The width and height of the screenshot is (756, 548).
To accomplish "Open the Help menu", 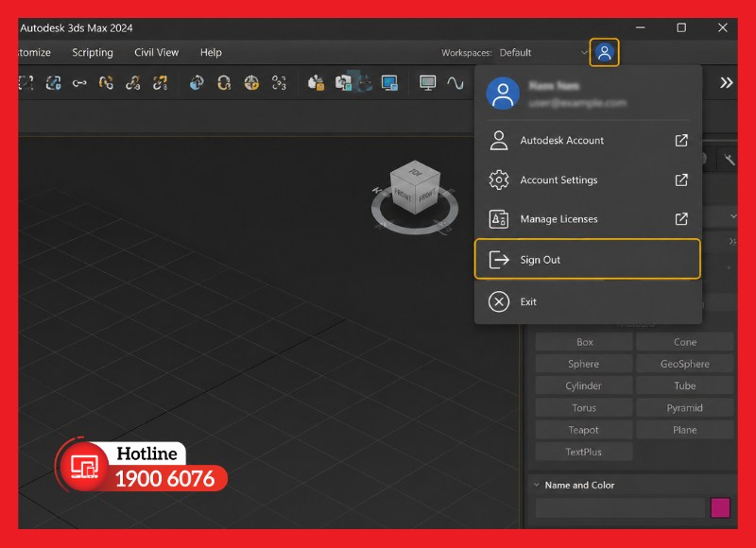I will [x=211, y=53].
